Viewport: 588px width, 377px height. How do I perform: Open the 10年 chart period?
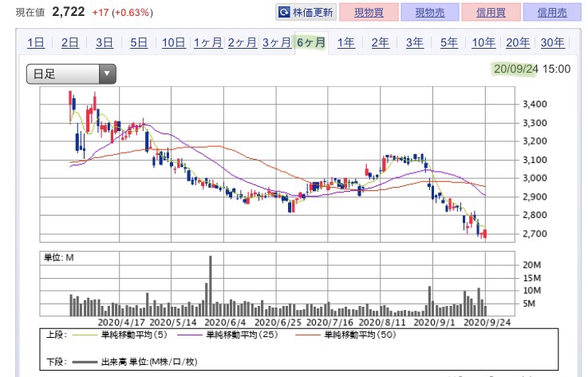[483, 42]
